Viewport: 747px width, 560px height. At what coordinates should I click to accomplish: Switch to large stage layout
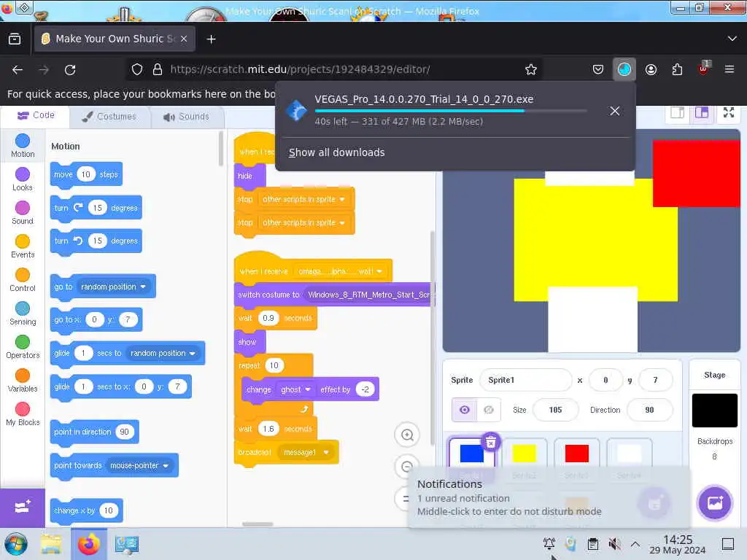tap(702, 113)
